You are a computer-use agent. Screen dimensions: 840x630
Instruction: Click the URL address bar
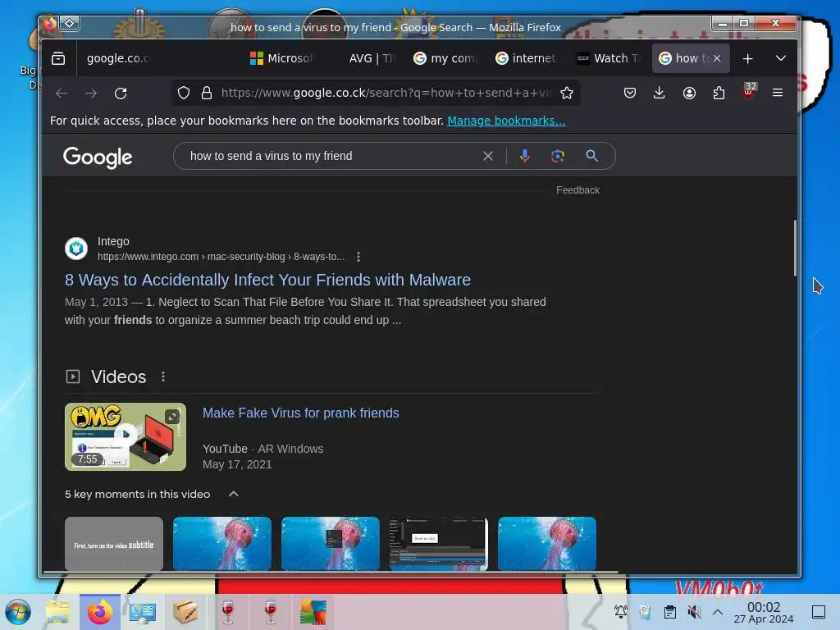(x=386, y=94)
